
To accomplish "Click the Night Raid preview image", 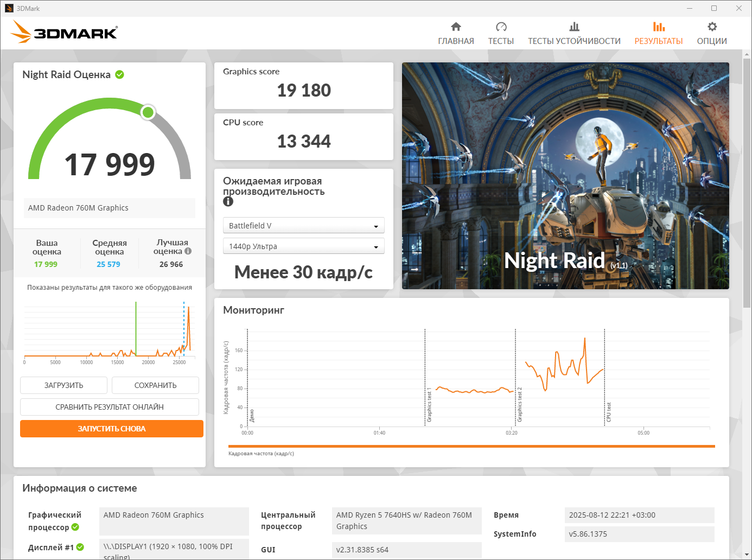I will click(565, 175).
